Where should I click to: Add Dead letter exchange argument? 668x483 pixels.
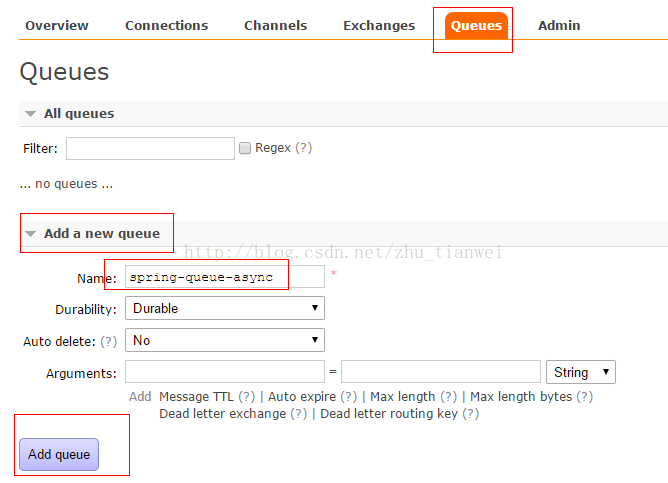click(x=222, y=414)
